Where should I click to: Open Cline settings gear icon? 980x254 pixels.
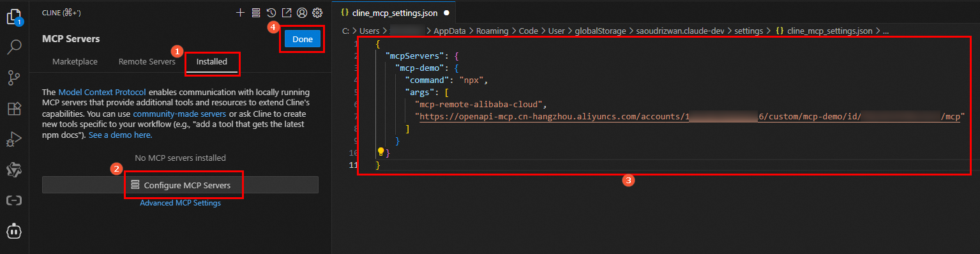pyautogui.click(x=317, y=12)
